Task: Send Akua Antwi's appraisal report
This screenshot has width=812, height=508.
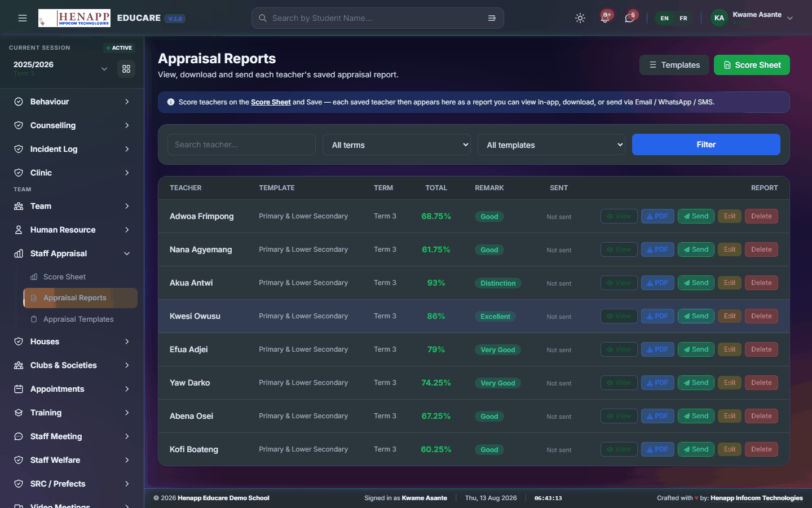Action: (x=696, y=283)
